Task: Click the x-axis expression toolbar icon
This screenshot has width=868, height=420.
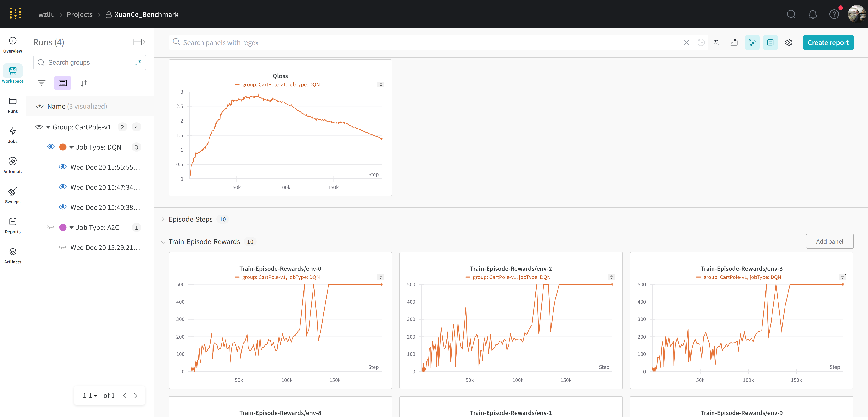Action: (x=716, y=42)
